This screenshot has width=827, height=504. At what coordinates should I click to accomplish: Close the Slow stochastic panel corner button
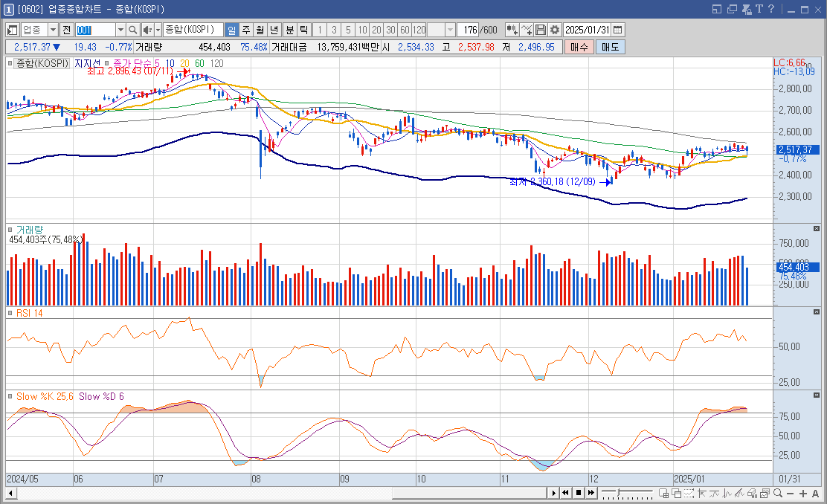tap(817, 395)
